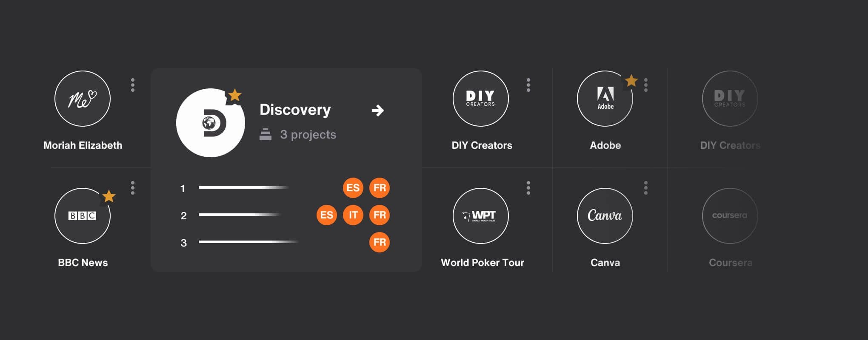The width and height of the screenshot is (868, 340).
Task: Open options menu for Adobe
Action: 646,85
